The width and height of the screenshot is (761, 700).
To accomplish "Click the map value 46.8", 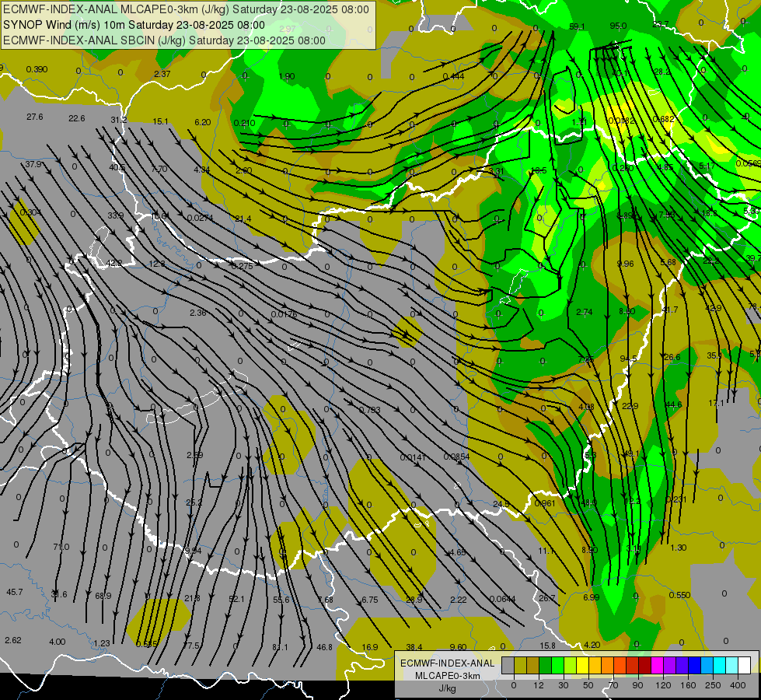I will click(324, 647).
